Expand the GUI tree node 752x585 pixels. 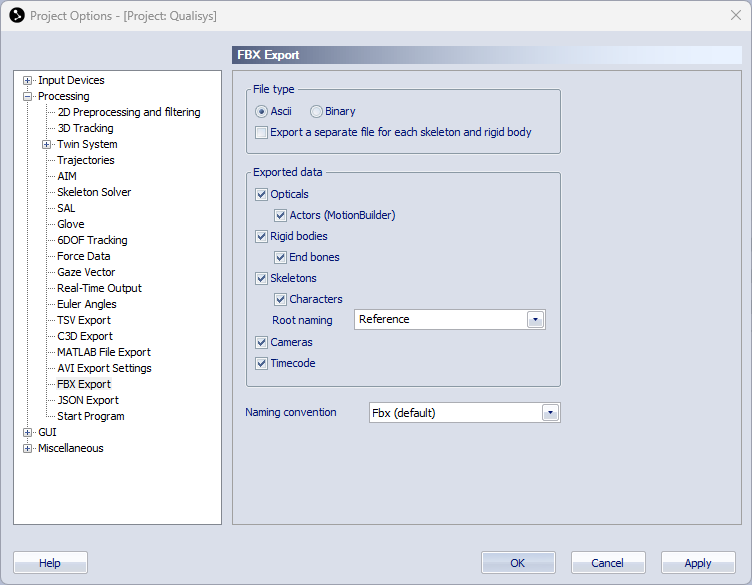[x=27, y=433]
